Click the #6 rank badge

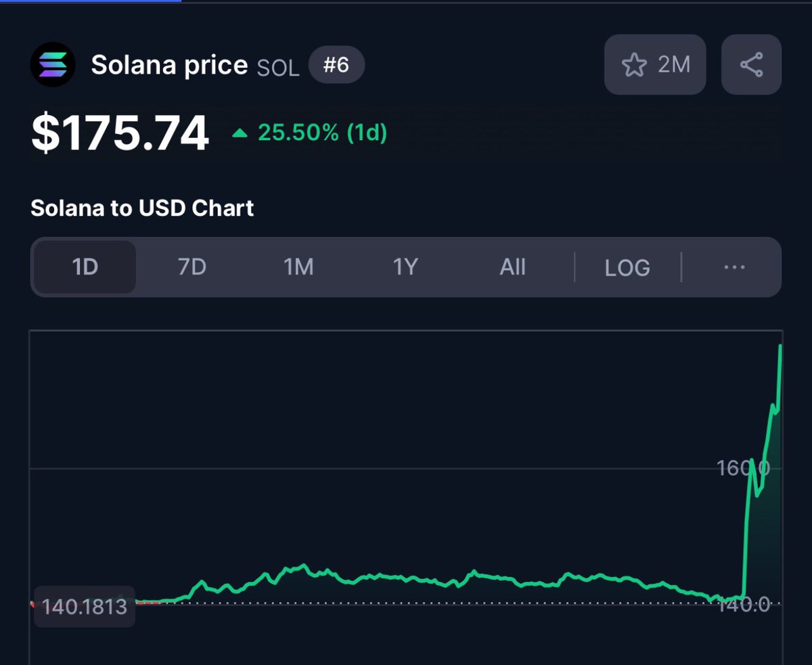336,64
